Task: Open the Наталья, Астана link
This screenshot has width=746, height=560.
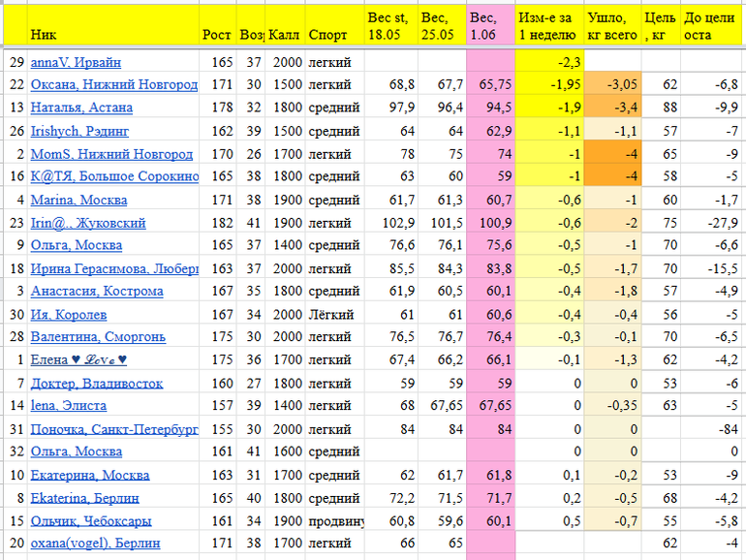Action: (81, 108)
